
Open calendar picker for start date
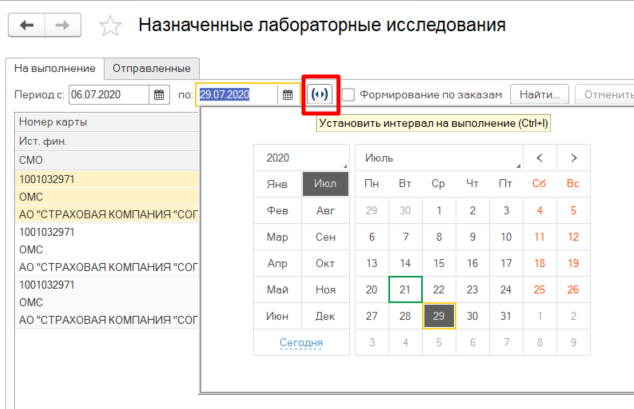(158, 95)
